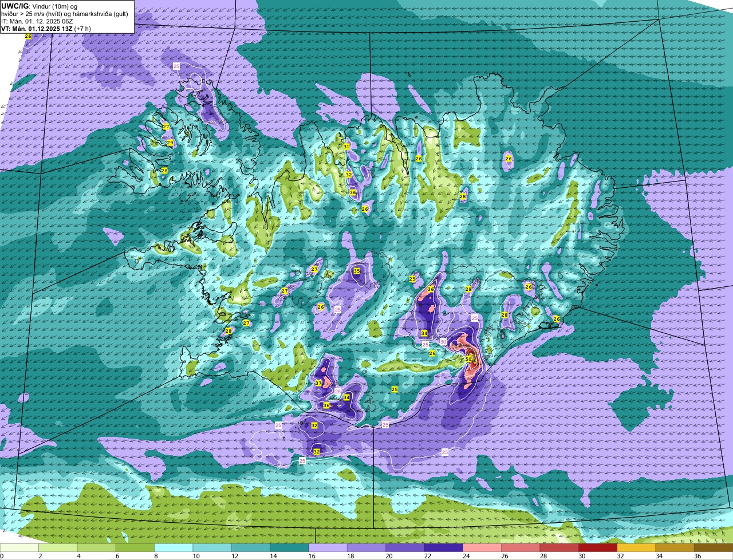
Task: Pick the brown swatch above 36 m/s
Action: [714, 547]
